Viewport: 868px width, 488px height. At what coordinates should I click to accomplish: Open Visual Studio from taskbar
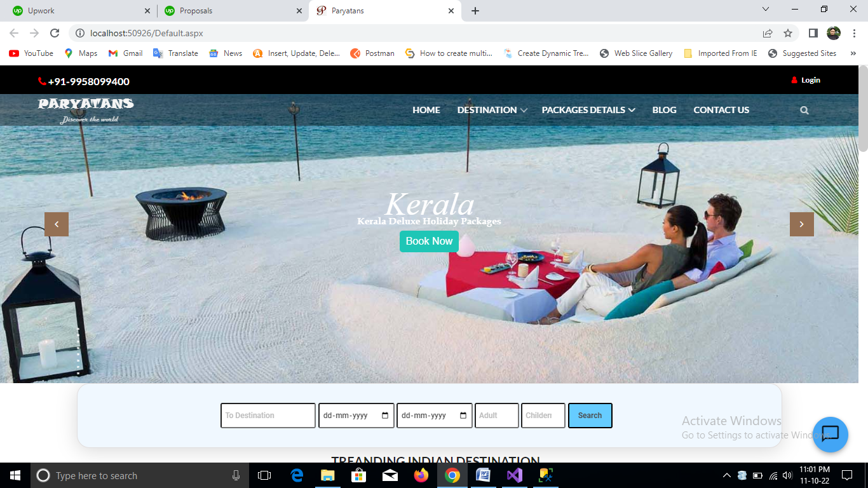(x=515, y=475)
